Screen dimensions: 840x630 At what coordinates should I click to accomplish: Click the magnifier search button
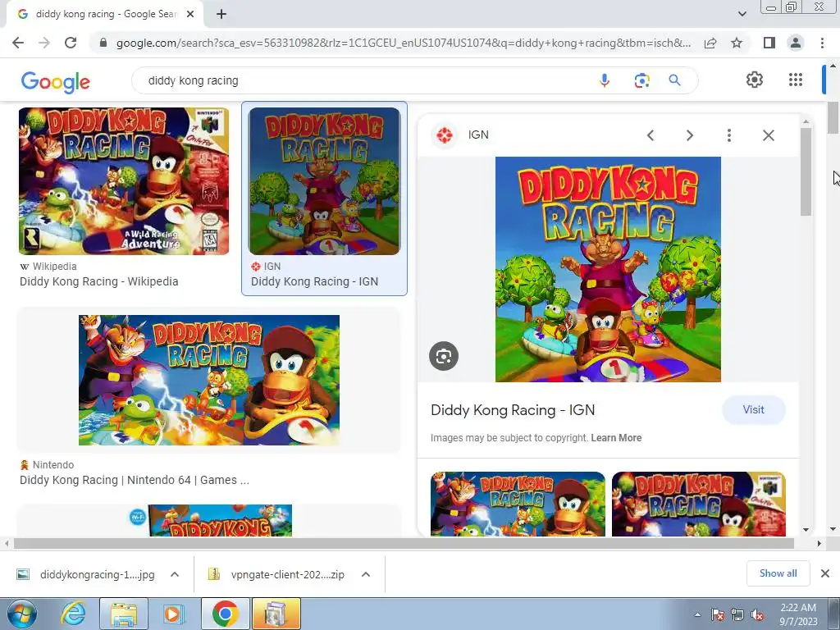point(675,80)
